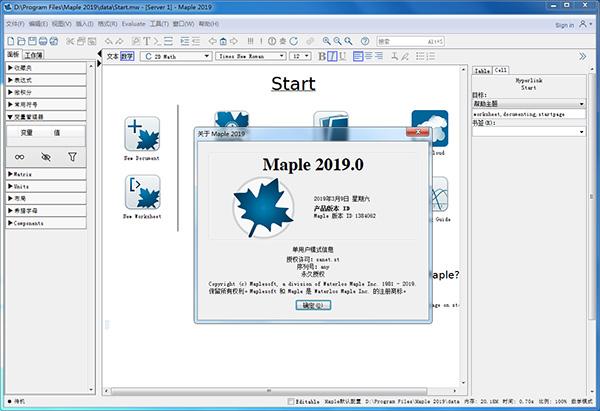Viewport: 600px width, 411px height.
Task: Toggle the Editable checkbox in status bar
Action: pos(291,401)
